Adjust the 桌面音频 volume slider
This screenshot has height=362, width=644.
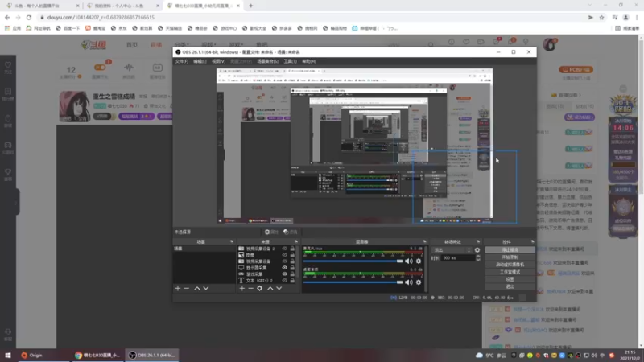point(353,282)
